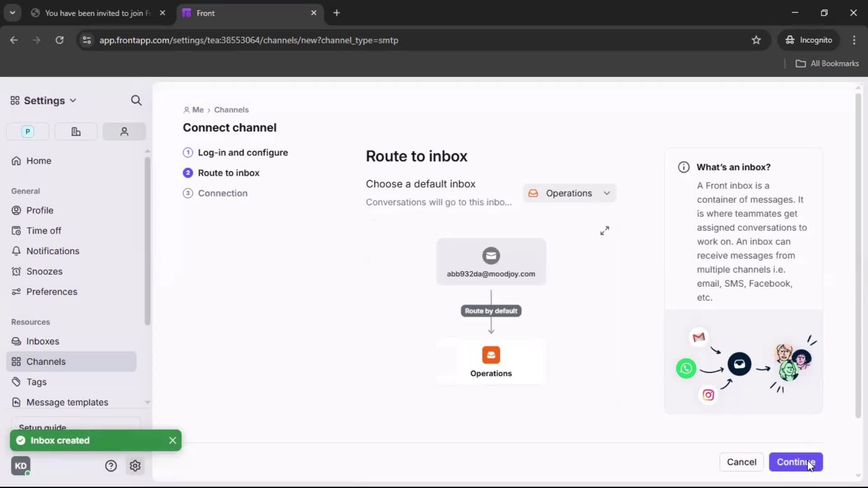Select the Log-in and configure step
868x488 pixels.
(x=242, y=153)
